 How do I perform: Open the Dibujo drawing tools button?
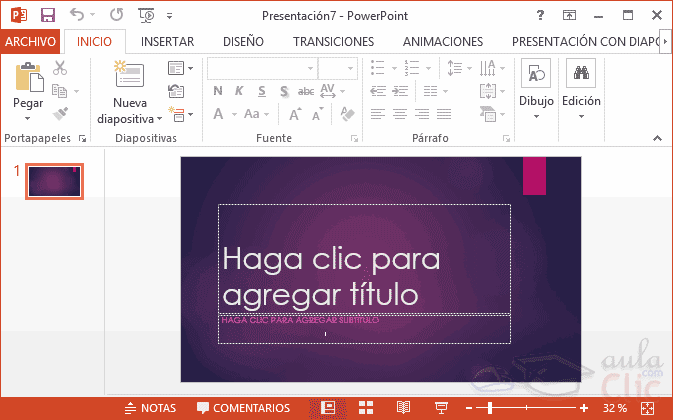pyautogui.click(x=537, y=89)
